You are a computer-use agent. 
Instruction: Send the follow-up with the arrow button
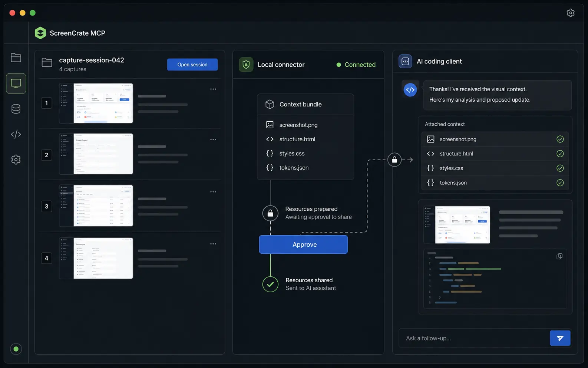pyautogui.click(x=560, y=338)
